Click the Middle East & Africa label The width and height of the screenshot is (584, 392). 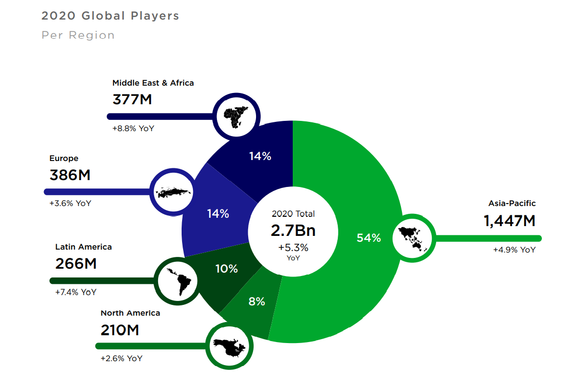(x=153, y=83)
